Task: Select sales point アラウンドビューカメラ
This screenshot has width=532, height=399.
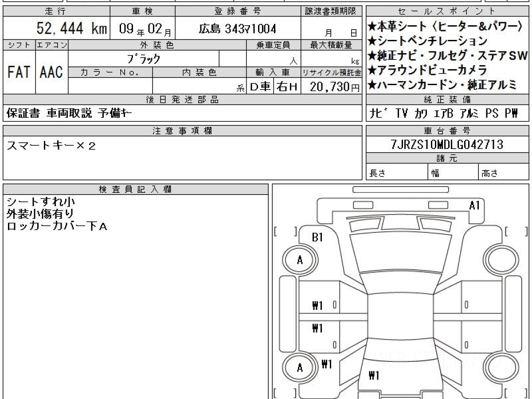Action: (x=427, y=70)
